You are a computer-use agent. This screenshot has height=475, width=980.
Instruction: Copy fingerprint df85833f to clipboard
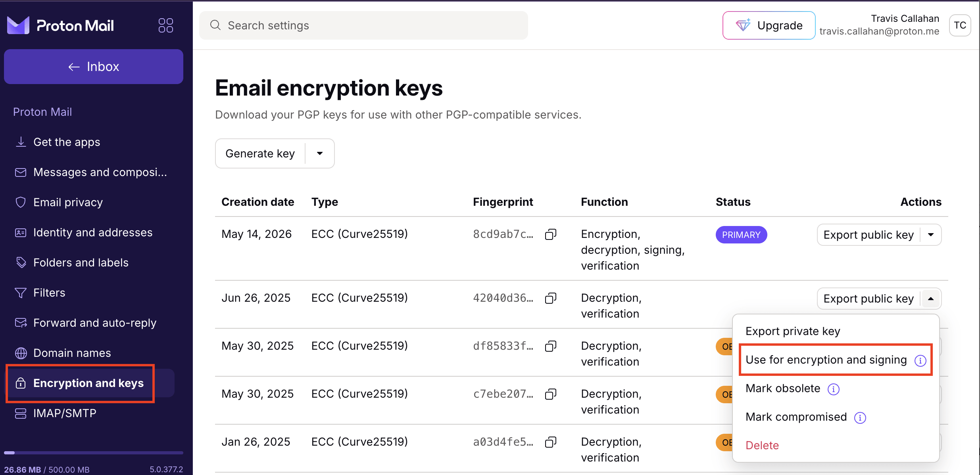tap(551, 346)
